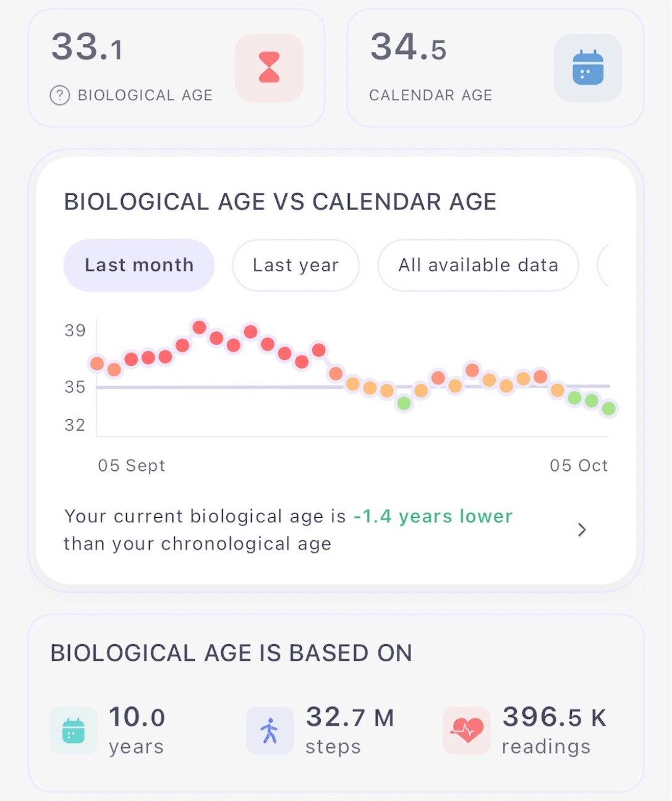Tap the 10.0 years statistic
Viewport: 672px width, 801px height.
click(137, 731)
